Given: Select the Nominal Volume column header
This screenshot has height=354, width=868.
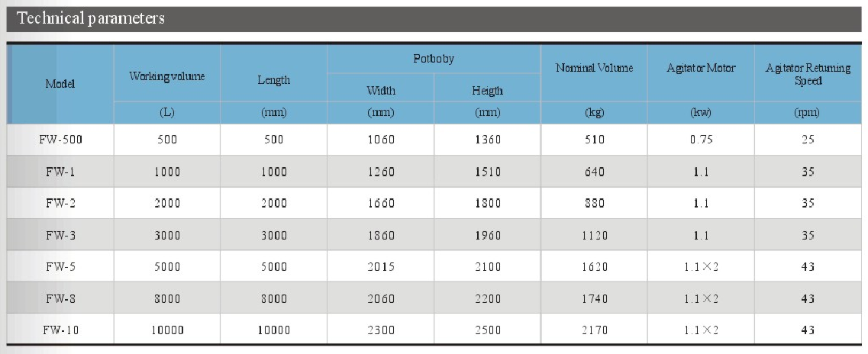Looking at the screenshot, I should coord(594,68).
